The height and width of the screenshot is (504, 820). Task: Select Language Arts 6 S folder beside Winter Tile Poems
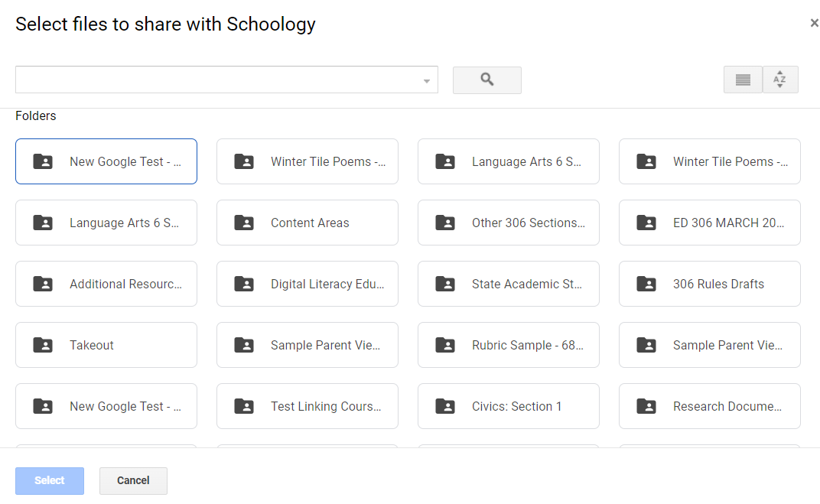[x=509, y=161]
